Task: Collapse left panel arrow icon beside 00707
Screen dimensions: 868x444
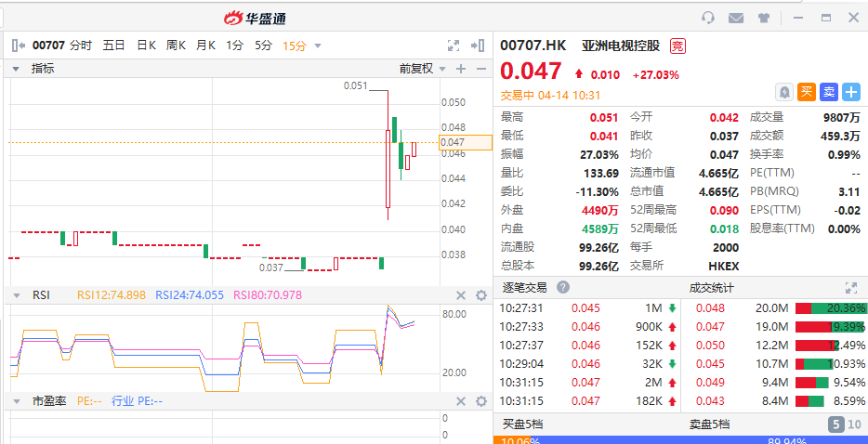Action: coord(19,46)
